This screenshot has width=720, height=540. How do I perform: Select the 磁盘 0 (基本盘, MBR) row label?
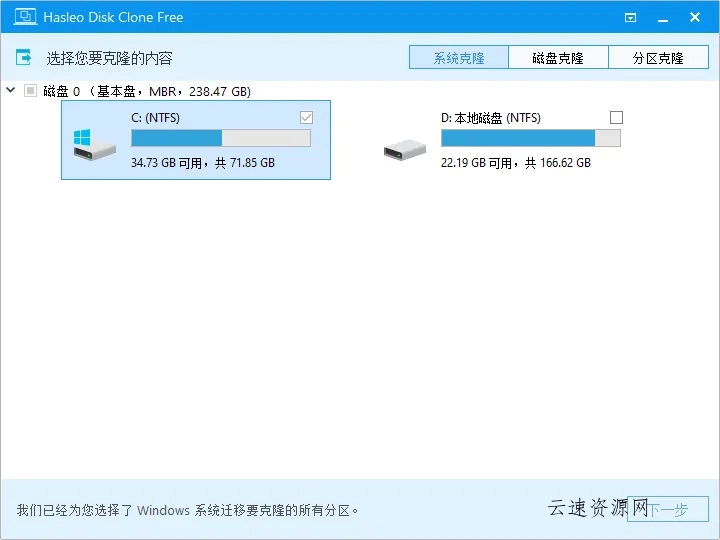147,91
